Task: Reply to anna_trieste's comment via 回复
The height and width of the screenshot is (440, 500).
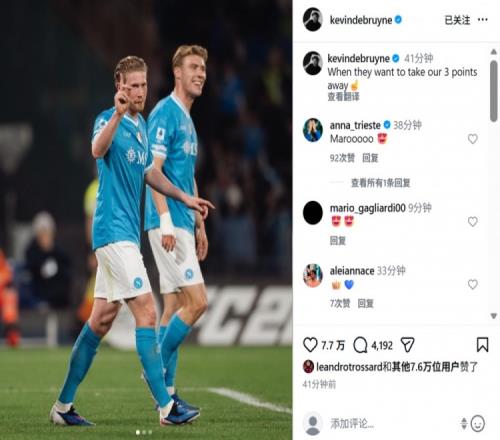Action: [x=370, y=158]
